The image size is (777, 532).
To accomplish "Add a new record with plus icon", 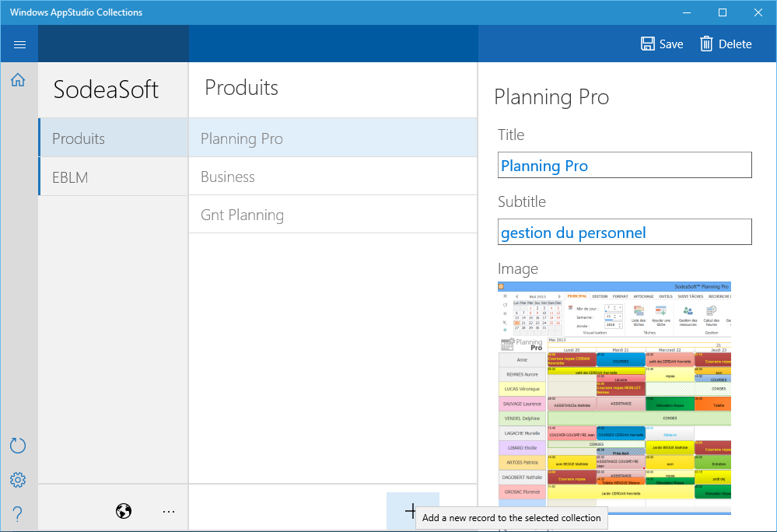I will pyautogui.click(x=411, y=511).
